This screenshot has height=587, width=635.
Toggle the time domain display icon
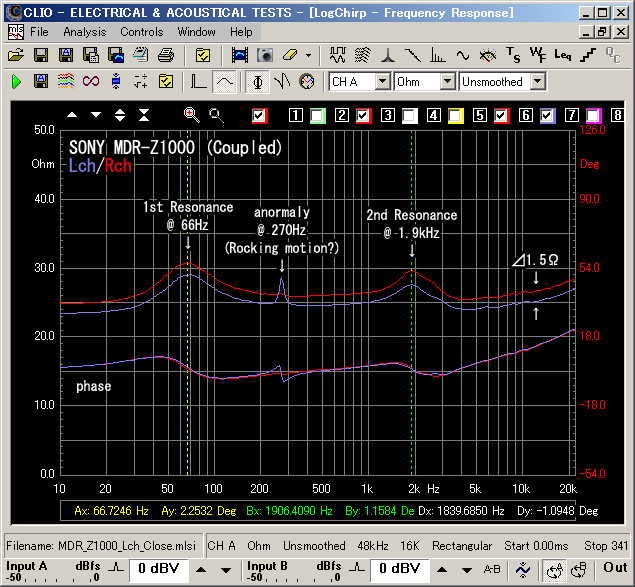click(198, 82)
